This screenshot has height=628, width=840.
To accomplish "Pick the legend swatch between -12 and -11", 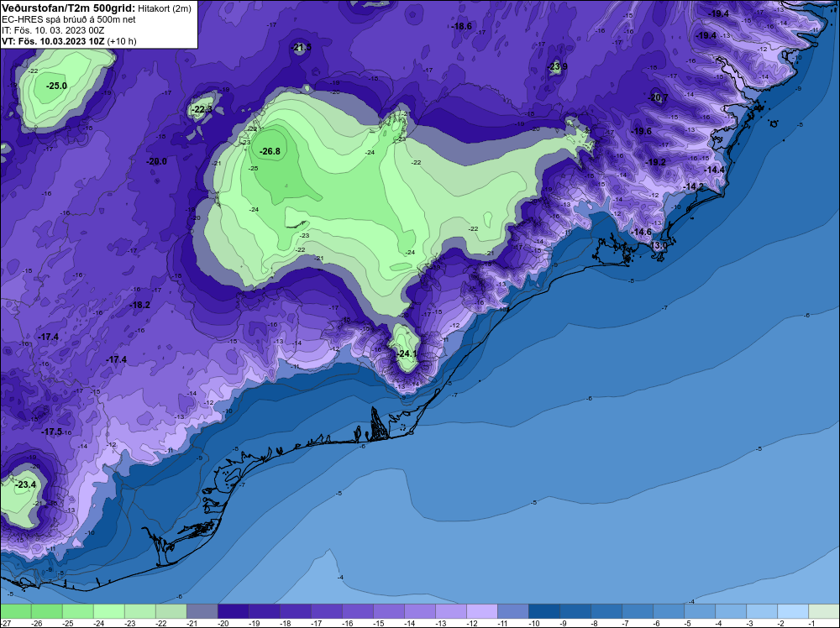I will point(482,611).
